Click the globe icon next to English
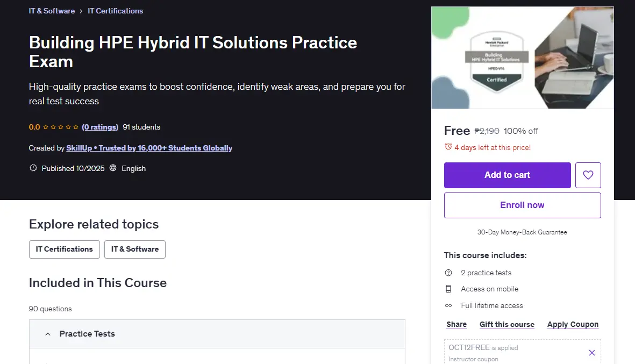The height and width of the screenshot is (364, 635). click(x=113, y=168)
